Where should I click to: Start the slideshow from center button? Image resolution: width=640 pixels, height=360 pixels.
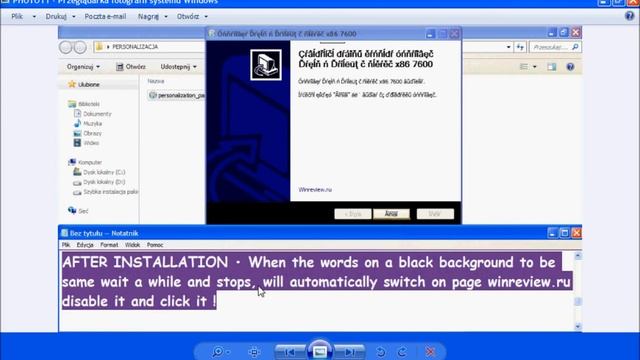click(320, 351)
